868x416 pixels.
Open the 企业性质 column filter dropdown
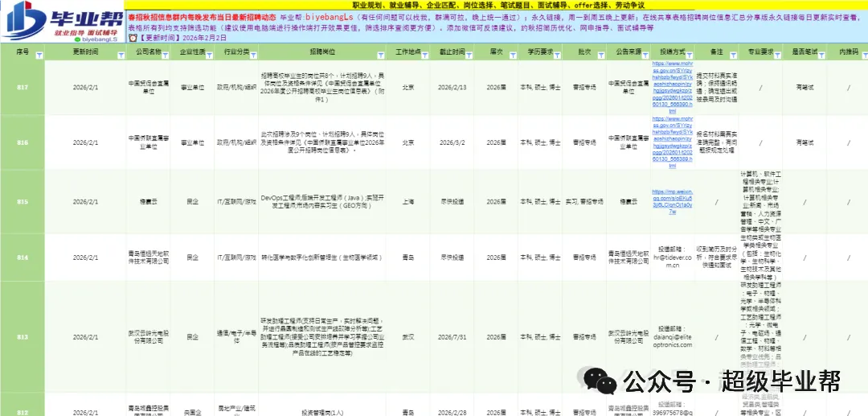tap(209, 56)
